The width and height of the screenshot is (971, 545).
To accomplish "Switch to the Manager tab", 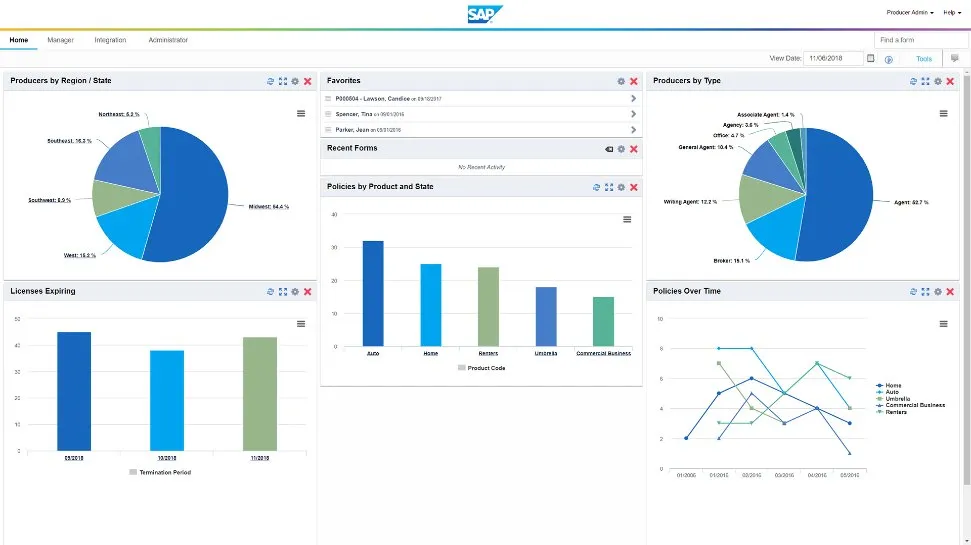I will tap(60, 40).
